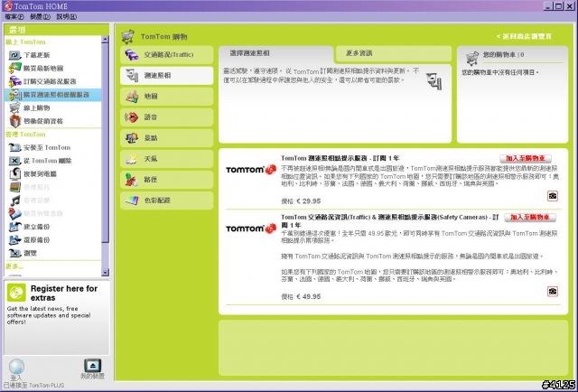
Task: Open the 語音 voices category with lips icon
Action: point(166,117)
